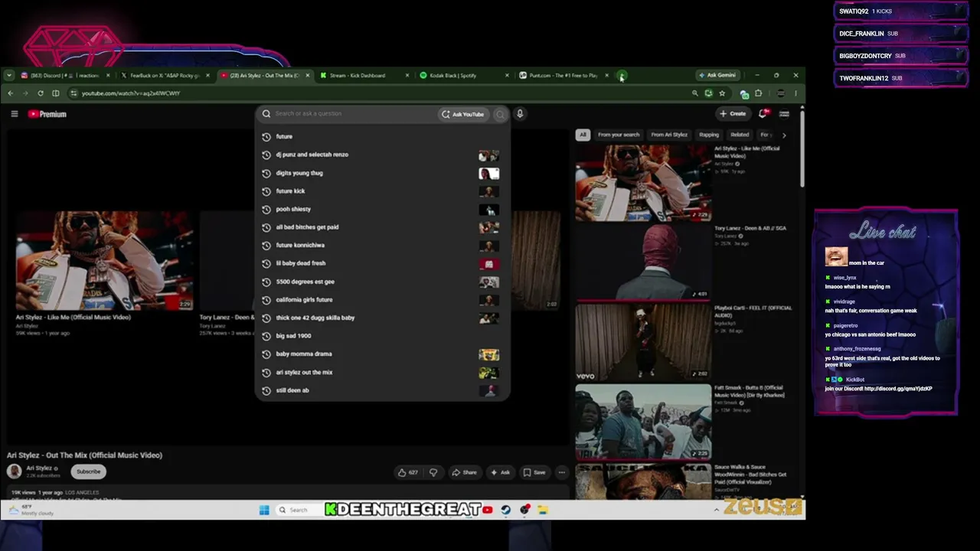
Task: Open the browser tab search dropdown
Action: coord(8,76)
